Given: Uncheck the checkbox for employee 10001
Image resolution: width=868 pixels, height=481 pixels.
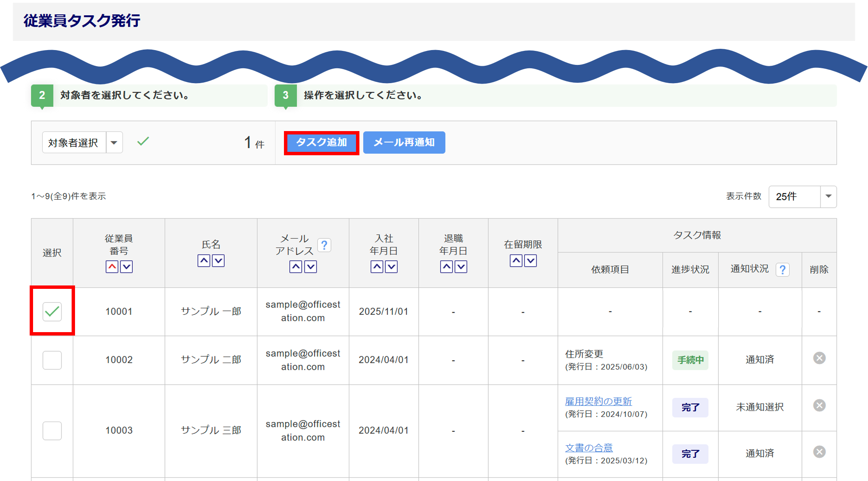Looking at the screenshot, I should pyautogui.click(x=52, y=312).
